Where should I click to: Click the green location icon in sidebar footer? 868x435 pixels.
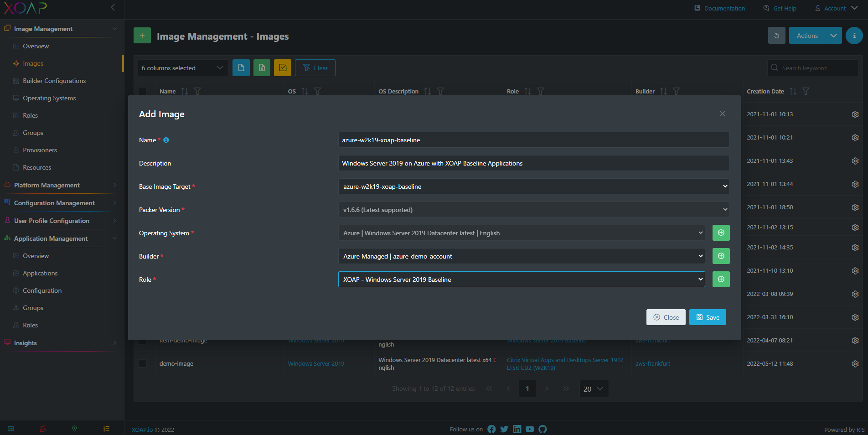74,429
